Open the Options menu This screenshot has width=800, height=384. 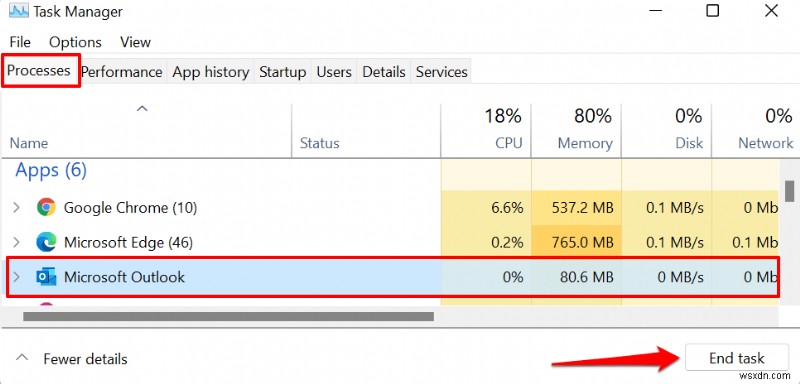point(75,42)
